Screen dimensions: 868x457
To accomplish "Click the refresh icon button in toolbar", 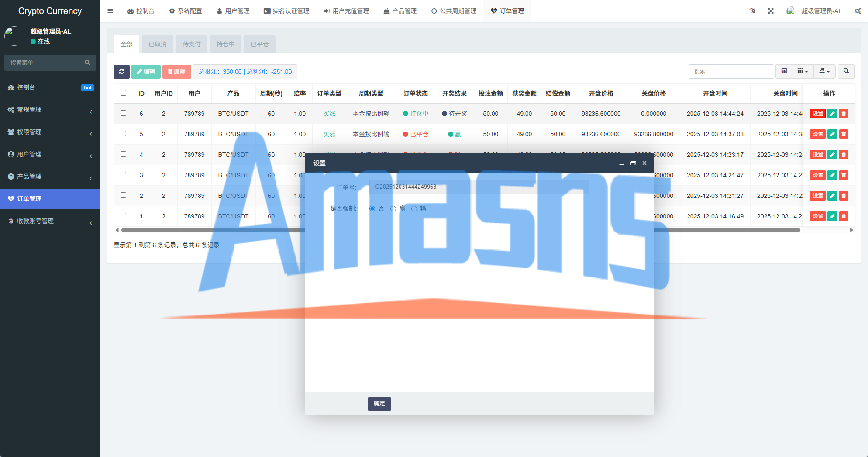I will click(121, 72).
